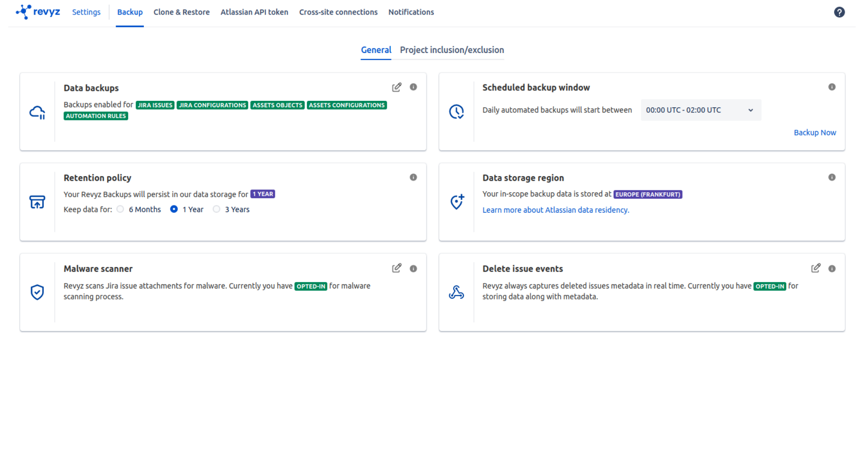Click the revyz logo

[38, 12]
